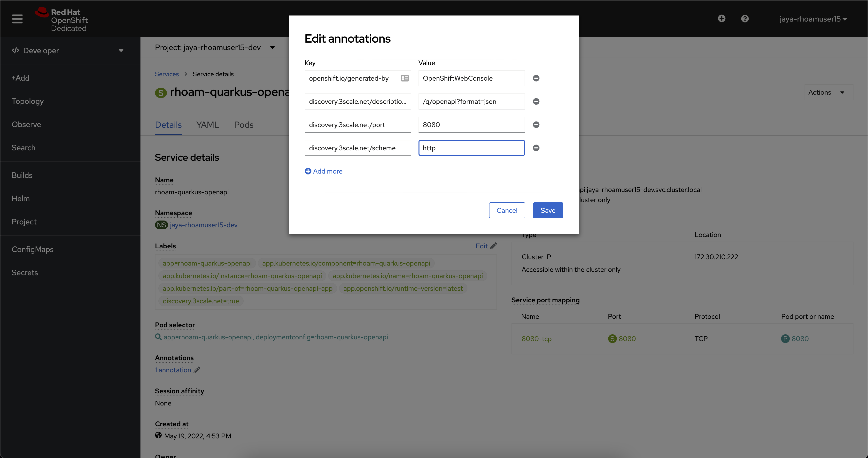
Task: Open the quick create plus icon
Action: coord(722,19)
